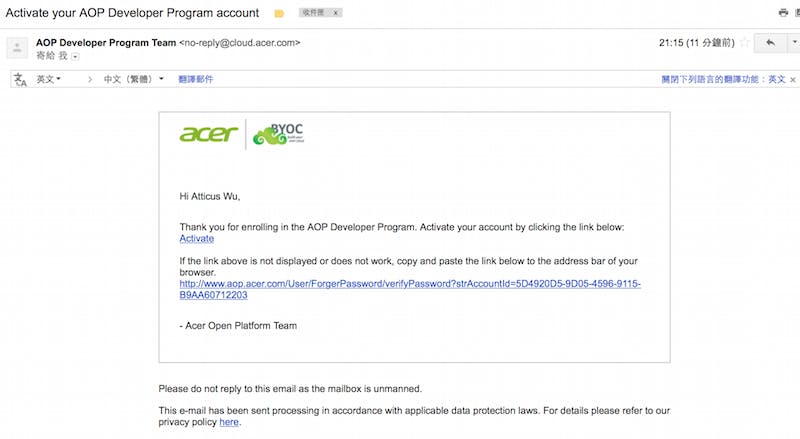Click the privacy policy here link
Image resolution: width=800 pixels, height=439 pixels.
point(229,422)
